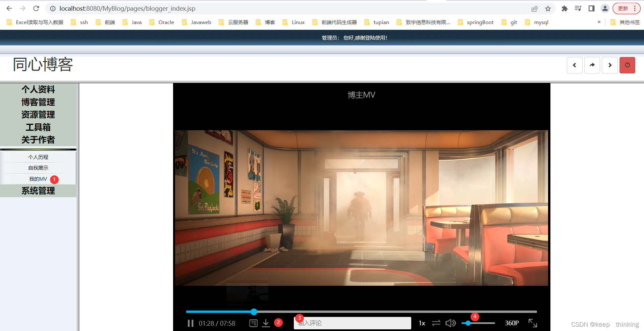Click the left chevron back button

[x=575, y=65]
